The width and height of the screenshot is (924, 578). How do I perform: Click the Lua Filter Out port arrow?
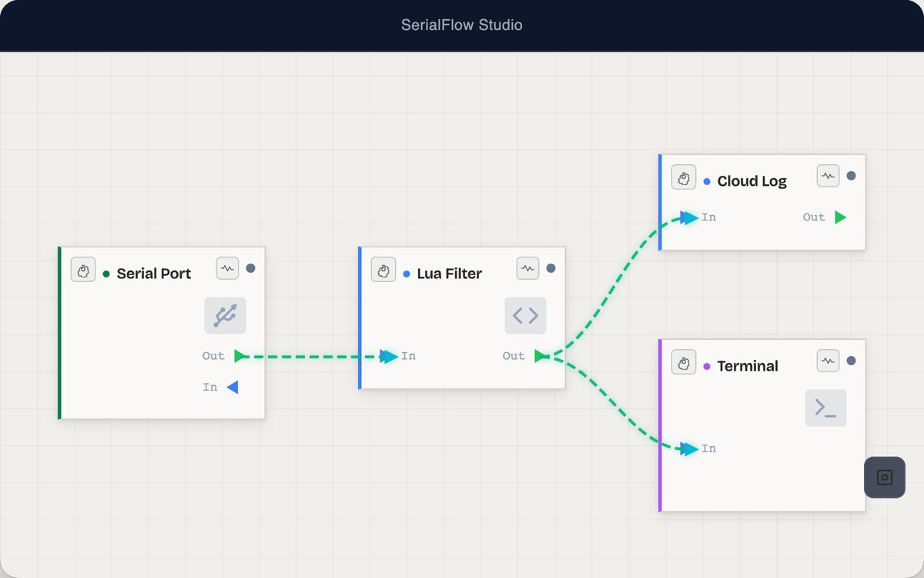click(540, 356)
